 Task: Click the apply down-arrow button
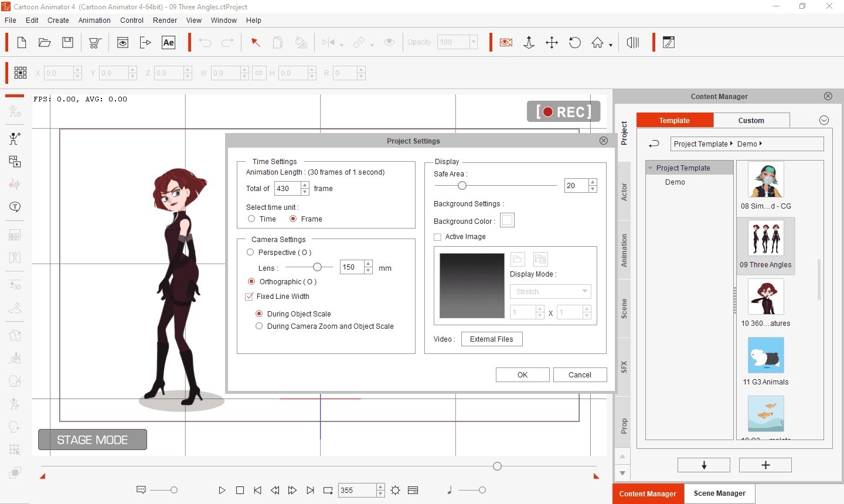704,465
